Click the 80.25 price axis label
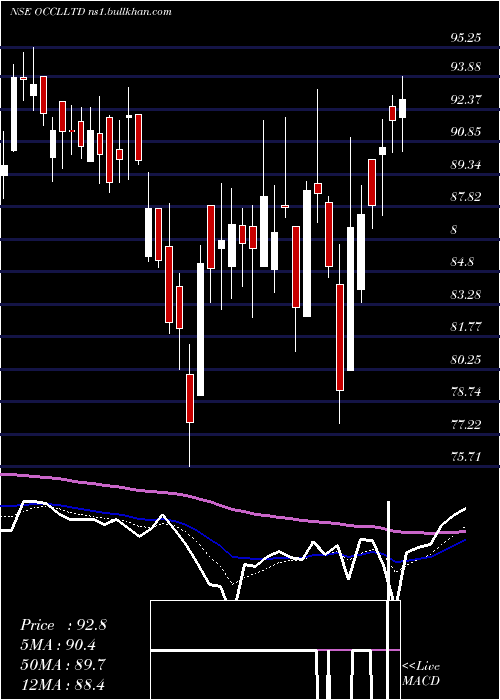Screen dimensions: 500x700 [x=466, y=359]
